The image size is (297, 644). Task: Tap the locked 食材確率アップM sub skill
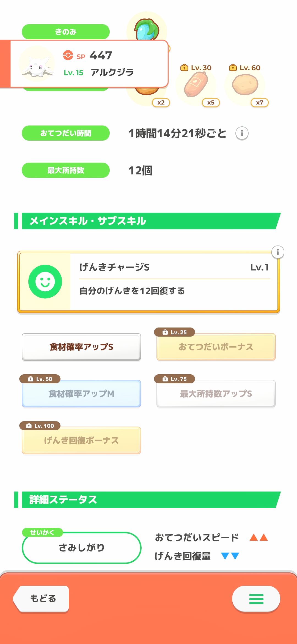(81, 394)
